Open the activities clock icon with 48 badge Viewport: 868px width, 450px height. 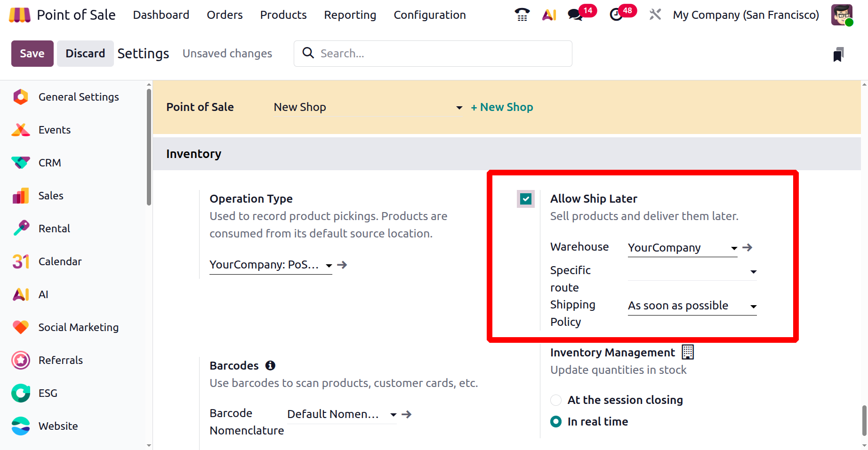[616, 15]
